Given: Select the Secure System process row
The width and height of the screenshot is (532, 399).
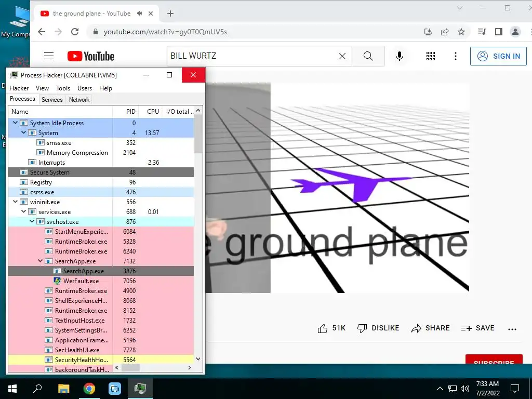Looking at the screenshot, I should (x=101, y=172).
